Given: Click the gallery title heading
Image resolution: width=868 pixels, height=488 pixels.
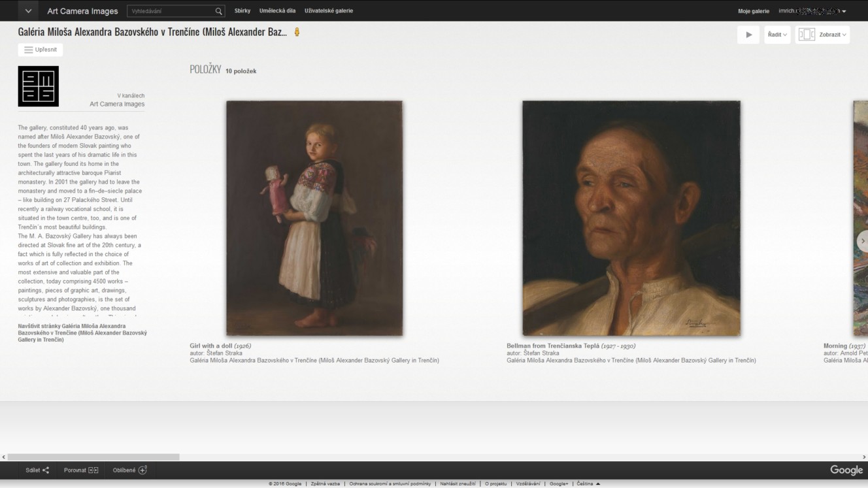Looking at the screenshot, I should 152,32.
